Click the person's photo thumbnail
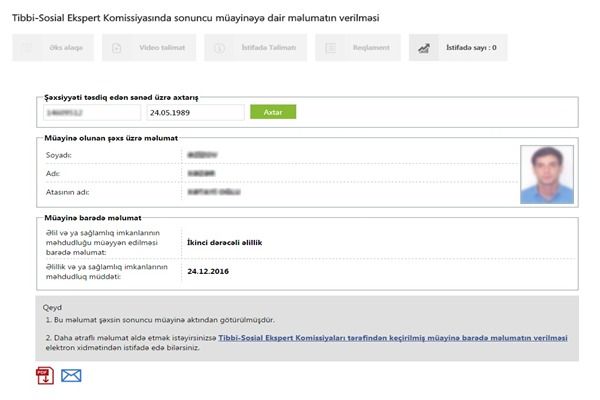This screenshot has height=400, width=600. coord(547,175)
